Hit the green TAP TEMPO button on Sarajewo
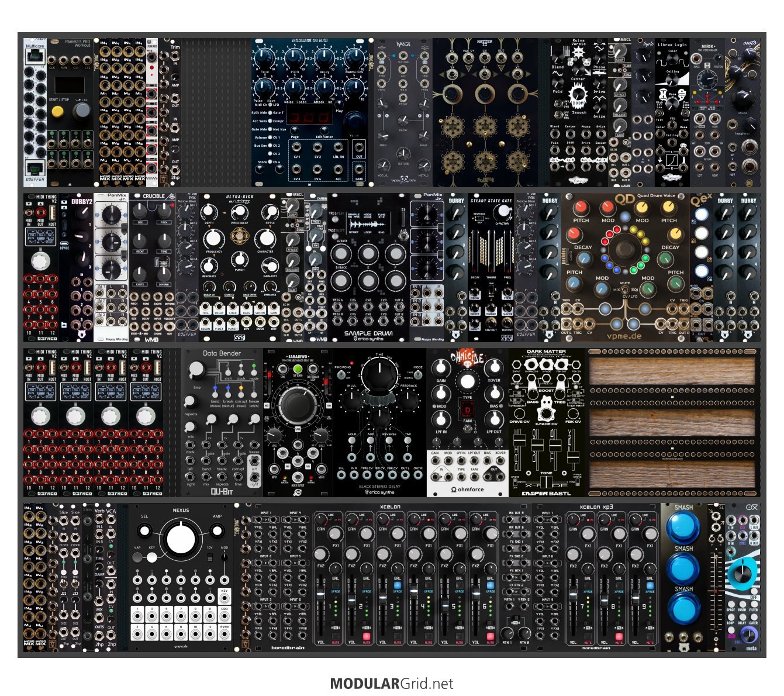784x696 pixels. point(298,370)
